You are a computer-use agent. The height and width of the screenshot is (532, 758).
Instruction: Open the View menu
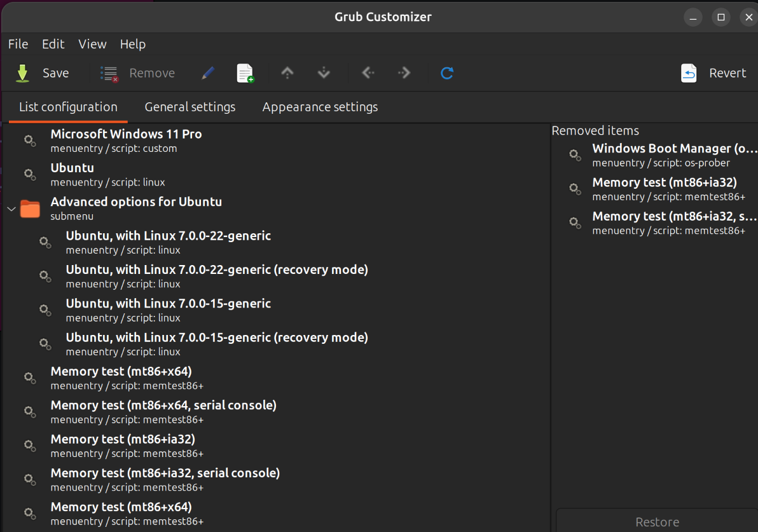point(92,44)
